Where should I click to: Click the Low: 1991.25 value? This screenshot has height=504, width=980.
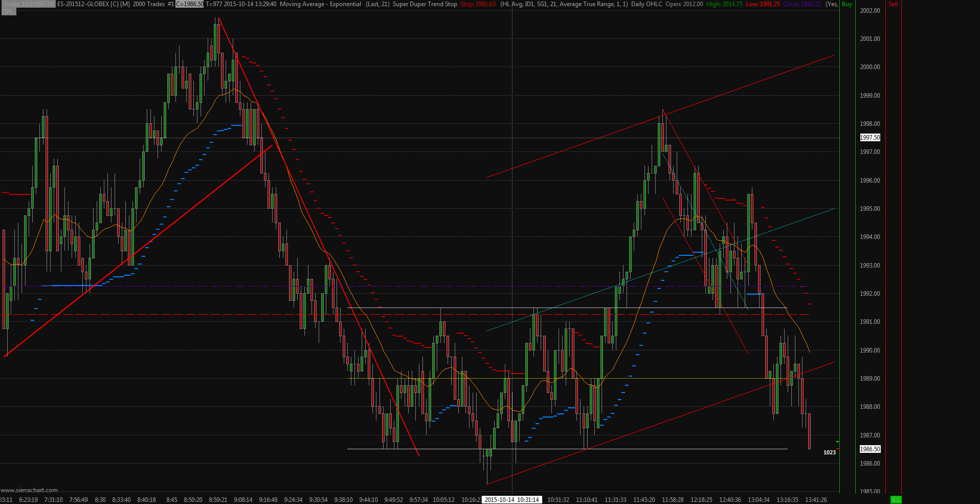tap(763, 4)
